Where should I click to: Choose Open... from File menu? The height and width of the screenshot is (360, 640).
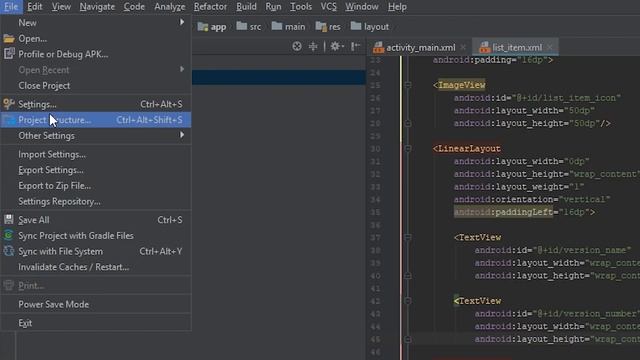click(x=96, y=39)
